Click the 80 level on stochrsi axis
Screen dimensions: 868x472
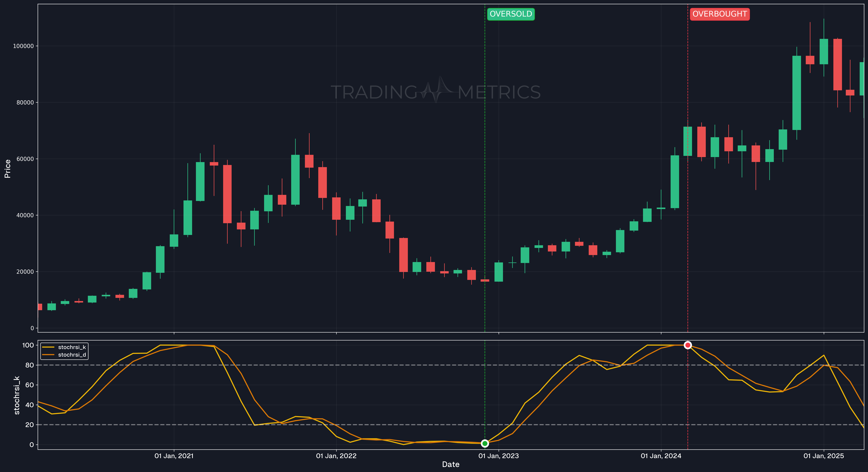coord(30,365)
